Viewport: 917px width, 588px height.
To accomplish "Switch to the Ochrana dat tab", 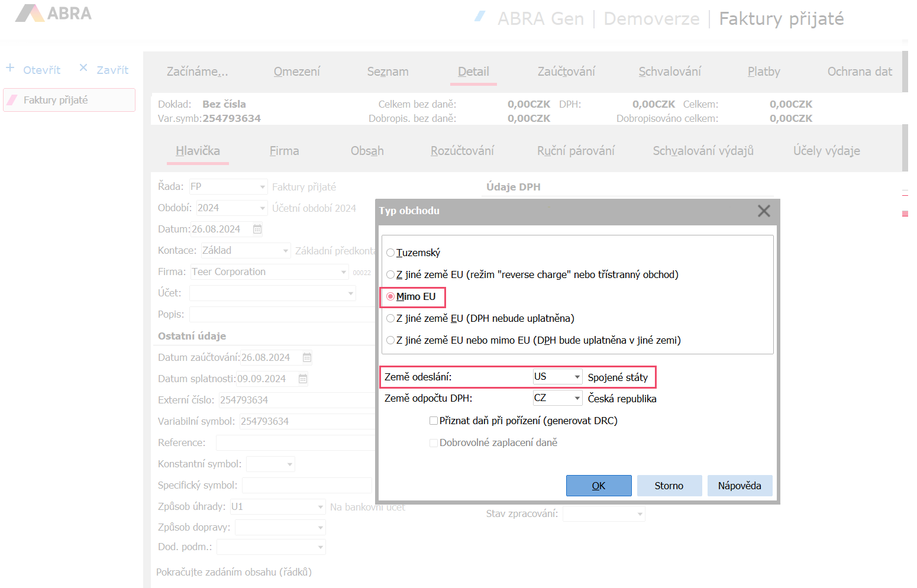I will 860,72.
